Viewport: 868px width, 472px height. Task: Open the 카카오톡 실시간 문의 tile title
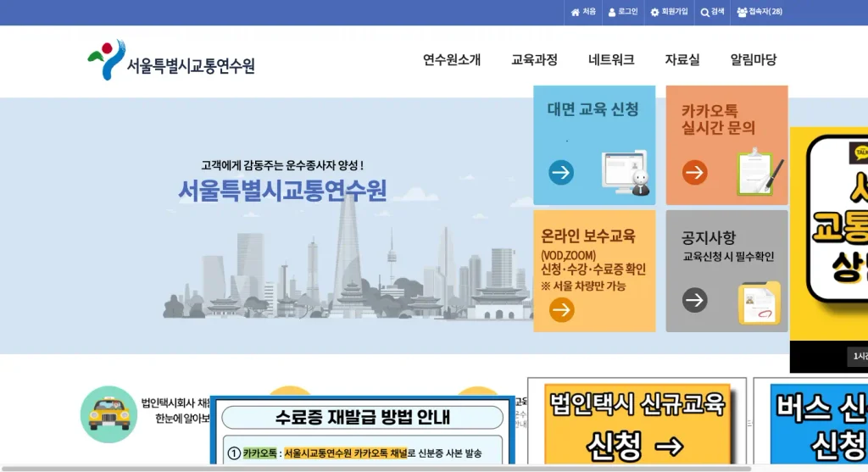pyautogui.click(x=718, y=119)
